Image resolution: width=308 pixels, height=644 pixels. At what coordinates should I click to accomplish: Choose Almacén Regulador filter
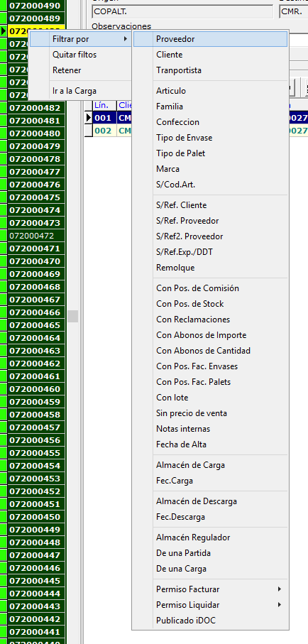tap(210, 537)
